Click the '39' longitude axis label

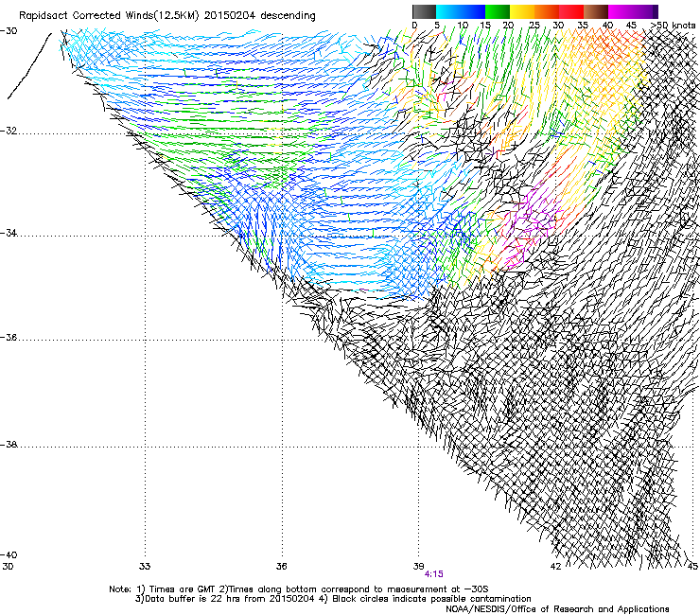pos(418,567)
